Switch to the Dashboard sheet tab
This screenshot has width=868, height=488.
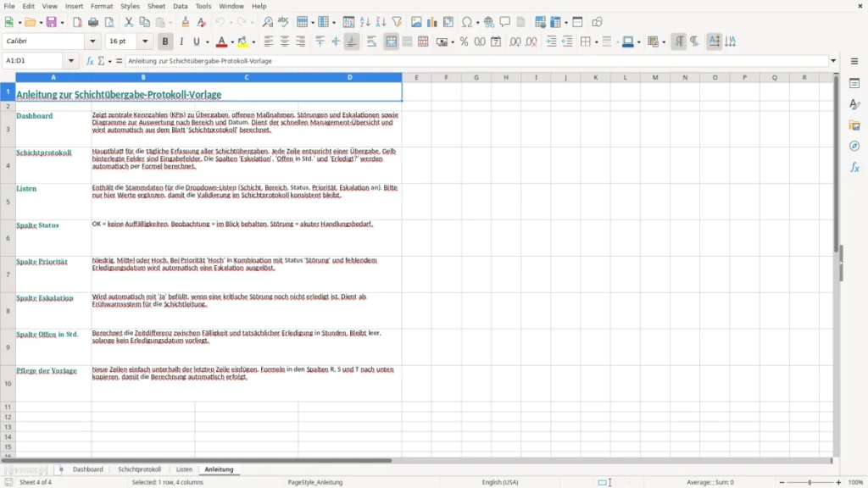[88, 469]
